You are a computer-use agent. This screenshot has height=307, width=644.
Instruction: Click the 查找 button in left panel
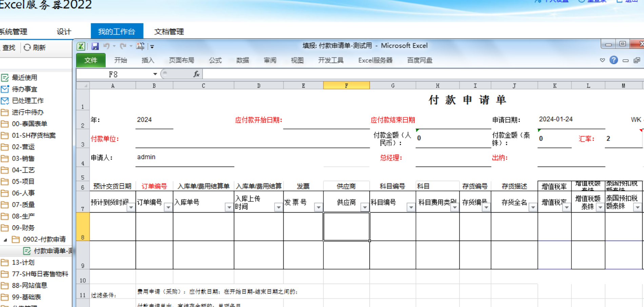pos(9,48)
